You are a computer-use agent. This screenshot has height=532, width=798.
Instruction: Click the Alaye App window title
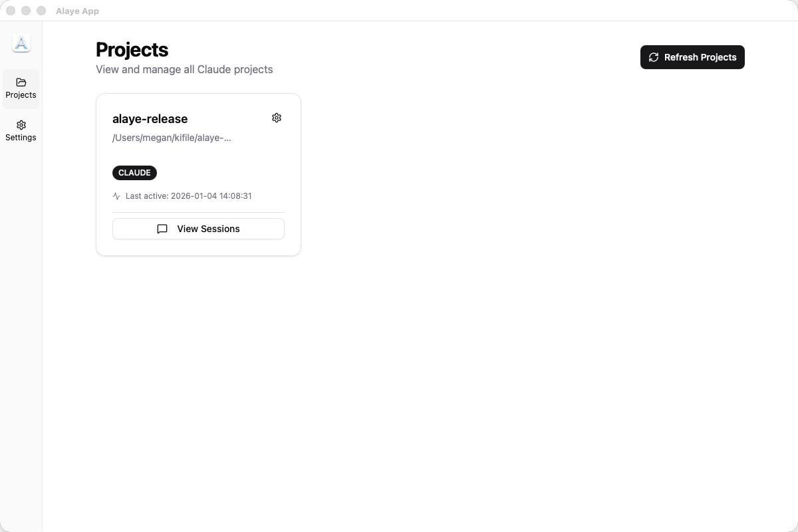[x=77, y=11]
